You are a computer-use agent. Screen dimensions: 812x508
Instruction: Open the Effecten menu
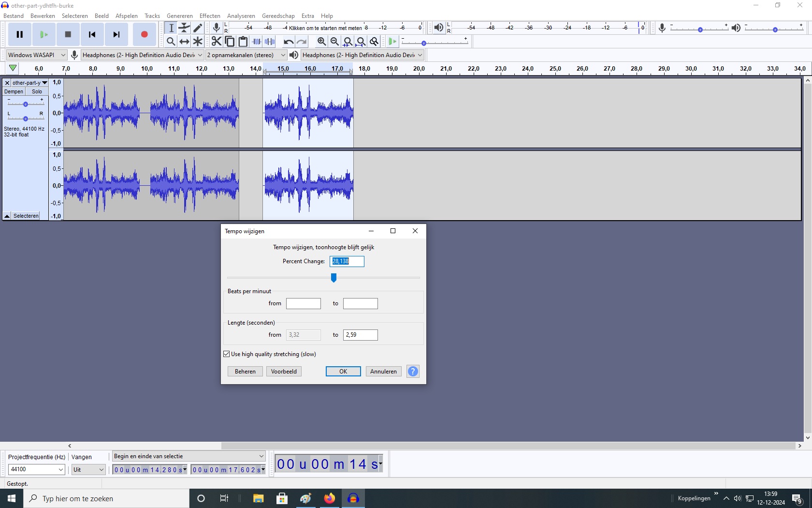pyautogui.click(x=210, y=16)
